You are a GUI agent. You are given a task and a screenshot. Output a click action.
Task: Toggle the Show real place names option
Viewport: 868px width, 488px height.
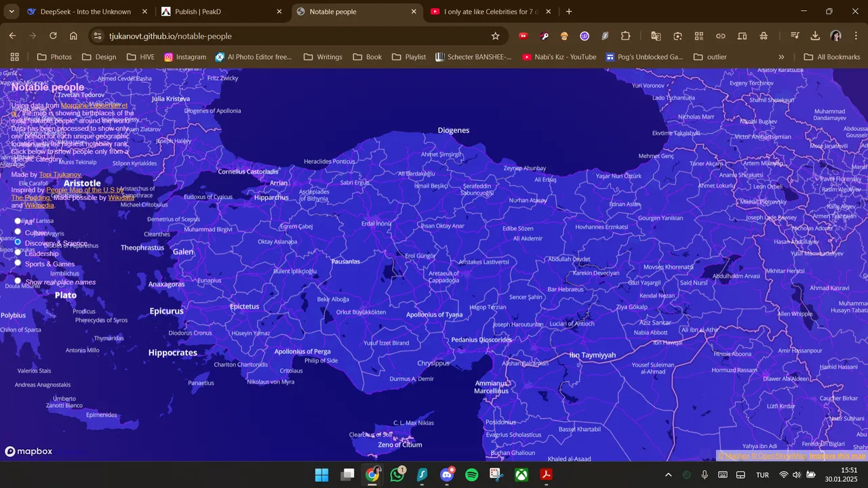coord(18,281)
